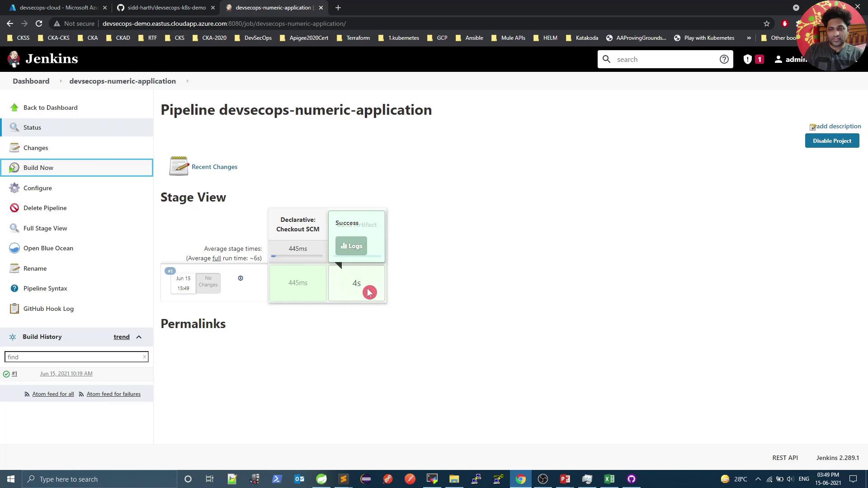Switch to the devsecops-cloud Azure tab

point(58,8)
